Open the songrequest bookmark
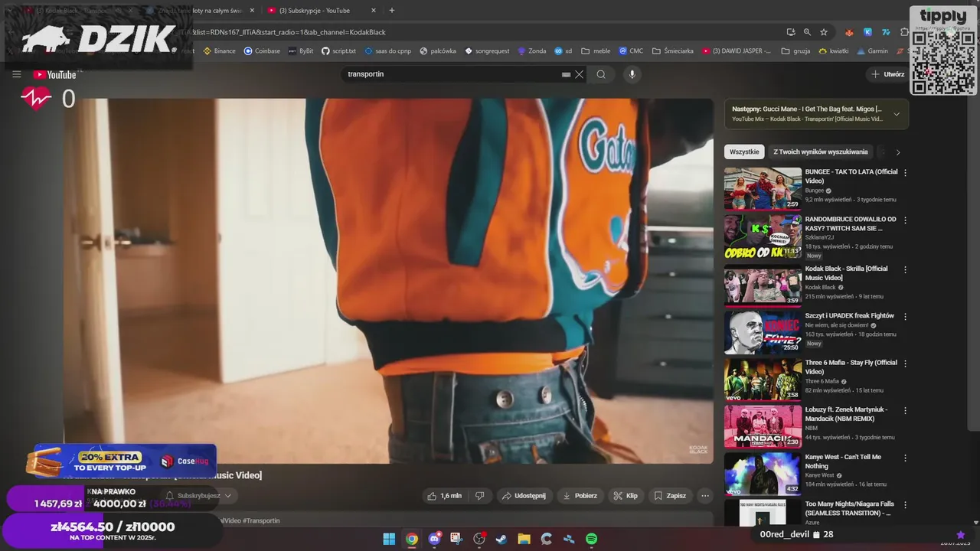This screenshot has height=551, width=980. click(487, 51)
